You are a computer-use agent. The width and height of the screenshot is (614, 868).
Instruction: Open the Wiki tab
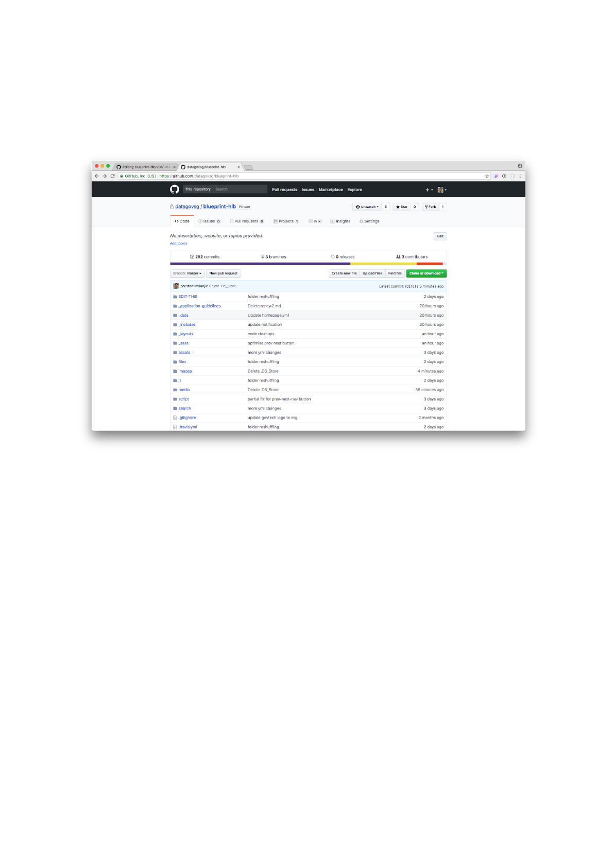point(315,221)
